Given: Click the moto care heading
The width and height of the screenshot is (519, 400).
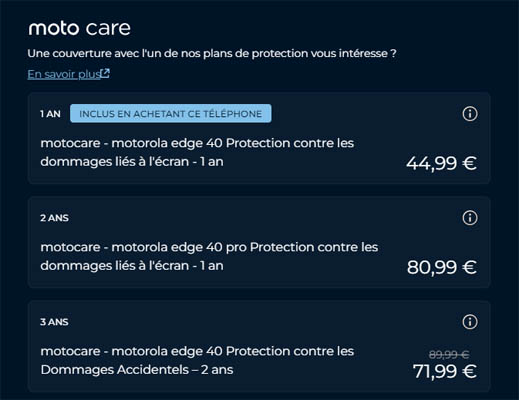Looking at the screenshot, I should [79, 28].
